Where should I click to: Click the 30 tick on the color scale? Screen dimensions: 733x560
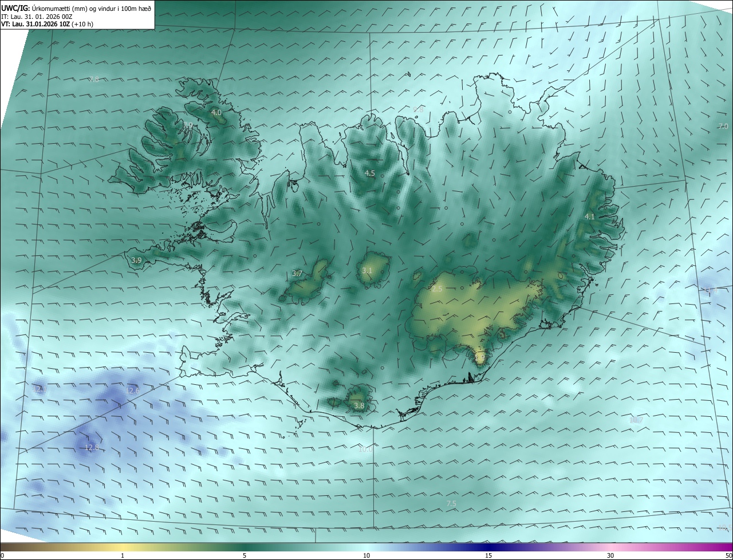[x=610, y=555]
